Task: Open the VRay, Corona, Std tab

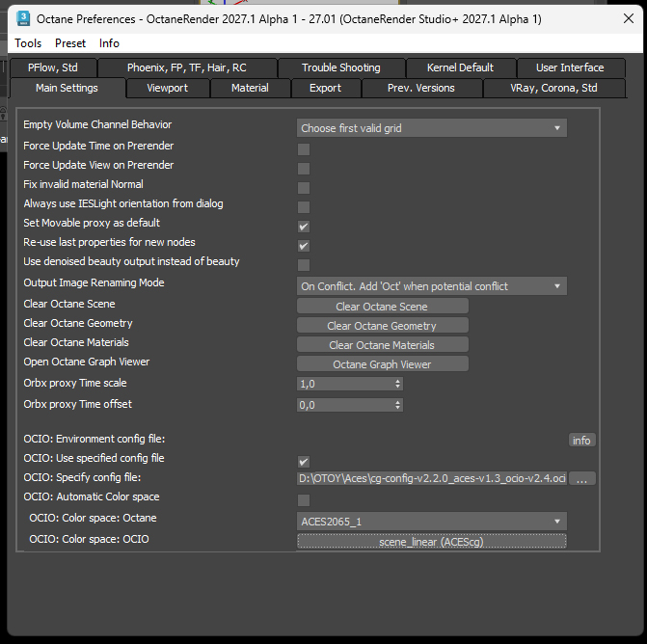Action: [x=553, y=88]
